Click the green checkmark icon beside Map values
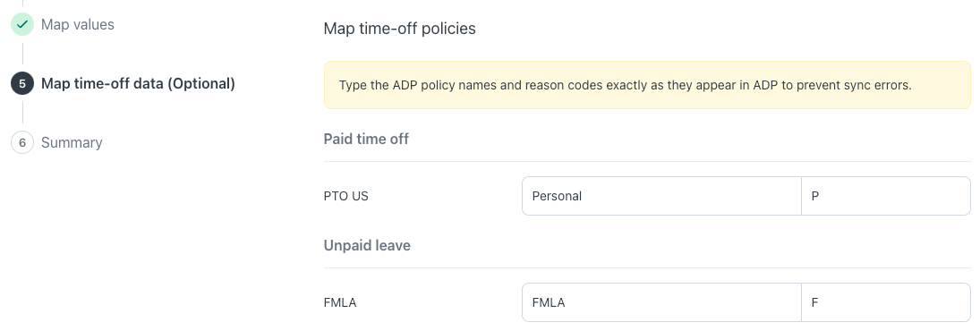Image resolution: width=980 pixels, height=331 pixels. coord(21,24)
